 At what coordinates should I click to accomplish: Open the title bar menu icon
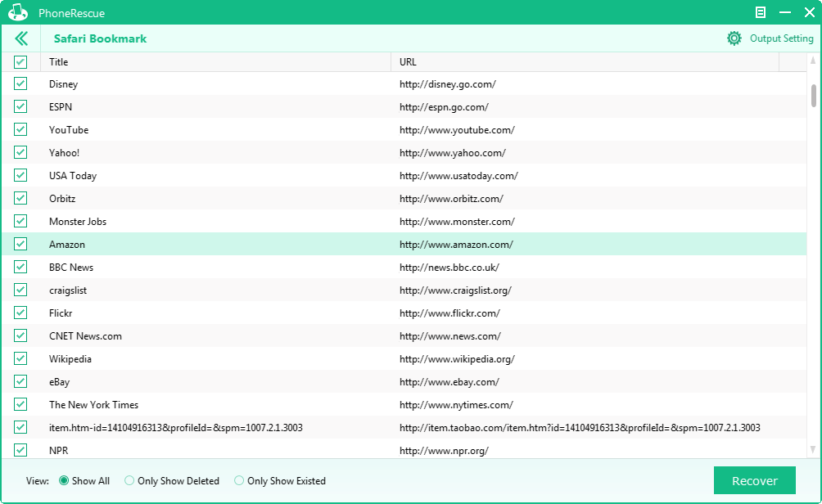[760, 12]
